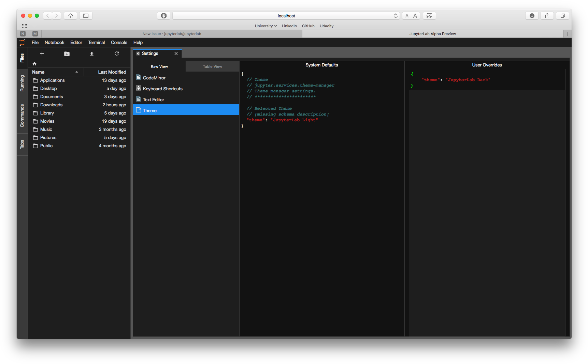Switch to the Tabs sidebar panel
Screen dimensions: 588x364
point(22,144)
